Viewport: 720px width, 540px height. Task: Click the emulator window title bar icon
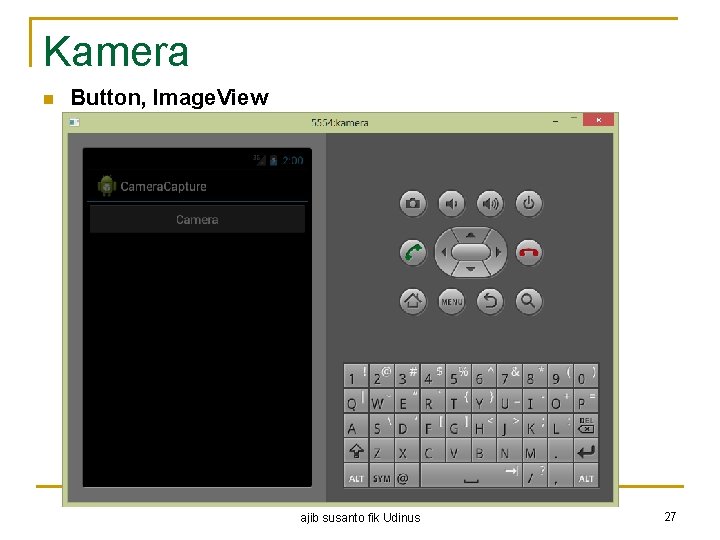click(74, 122)
